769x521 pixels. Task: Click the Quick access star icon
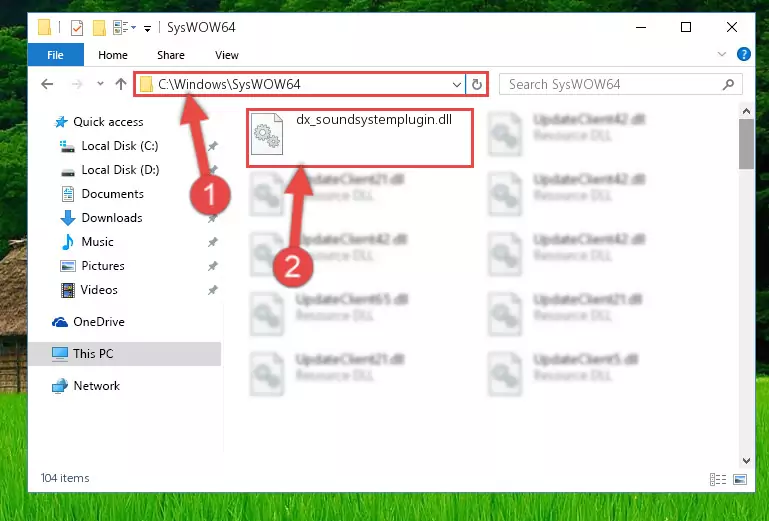(x=61, y=122)
